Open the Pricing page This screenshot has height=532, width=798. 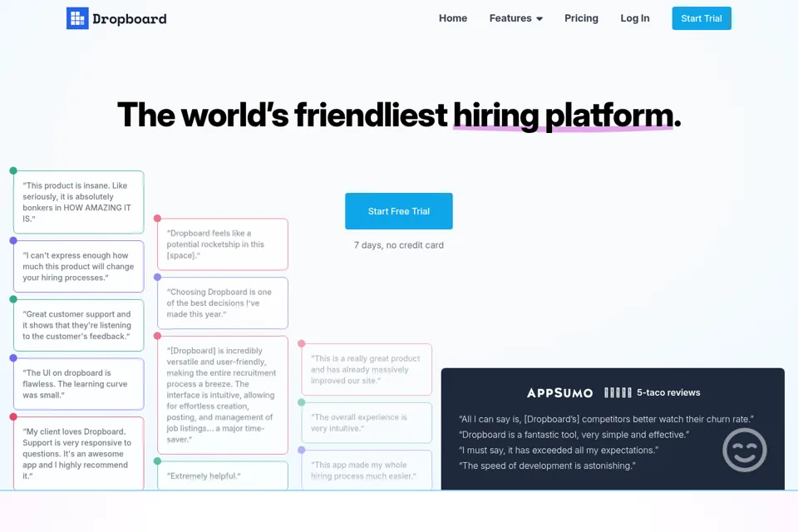pos(581,18)
